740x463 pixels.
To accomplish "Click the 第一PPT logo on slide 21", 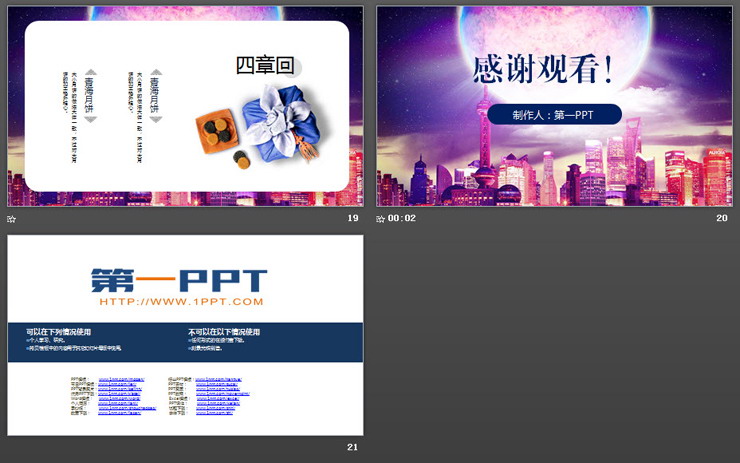I will 180,280.
